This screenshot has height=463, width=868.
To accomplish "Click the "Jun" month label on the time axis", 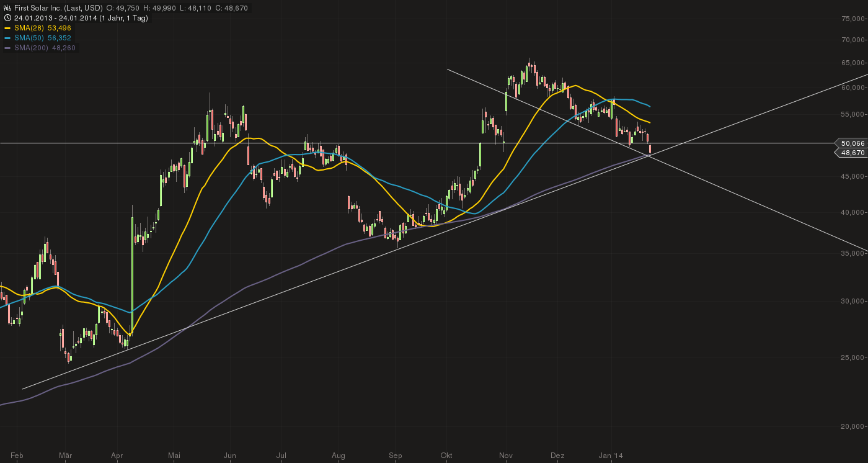I will click(229, 456).
